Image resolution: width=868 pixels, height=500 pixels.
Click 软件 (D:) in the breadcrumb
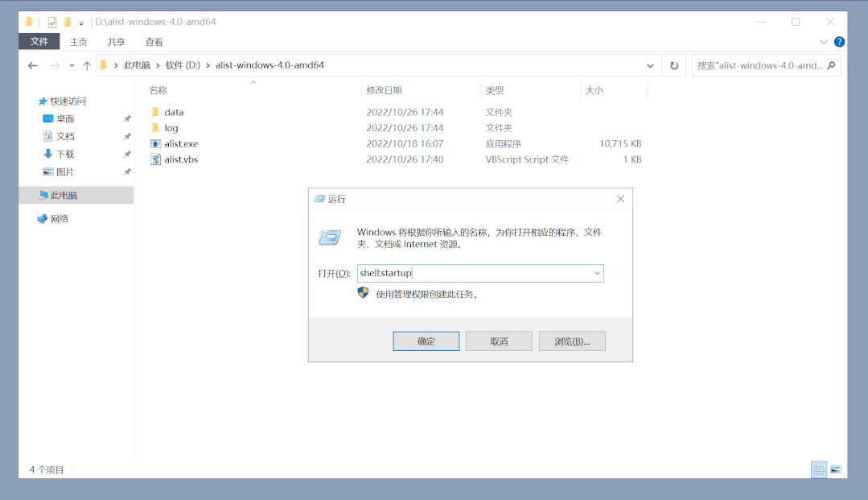coord(183,65)
